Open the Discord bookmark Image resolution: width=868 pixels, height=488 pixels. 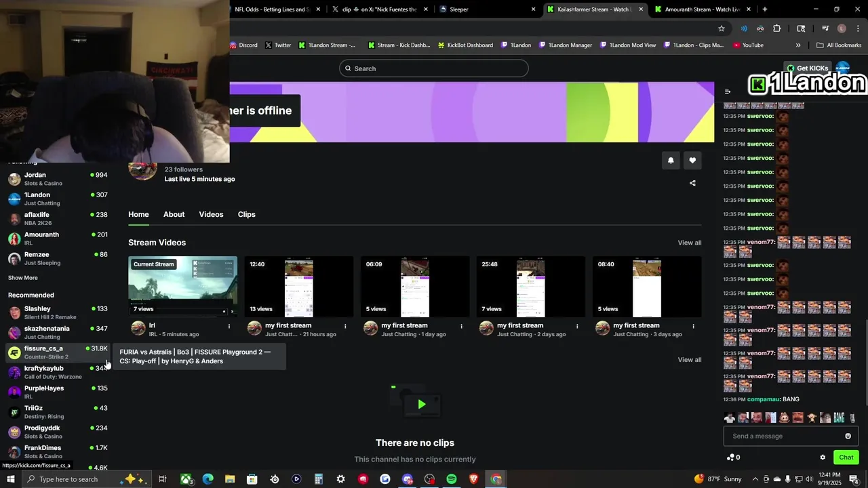coord(243,45)
